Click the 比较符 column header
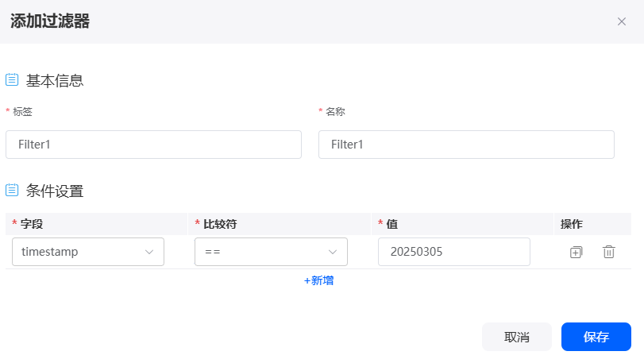The width and height of the screenshot is (644, 359). [220, 224]
